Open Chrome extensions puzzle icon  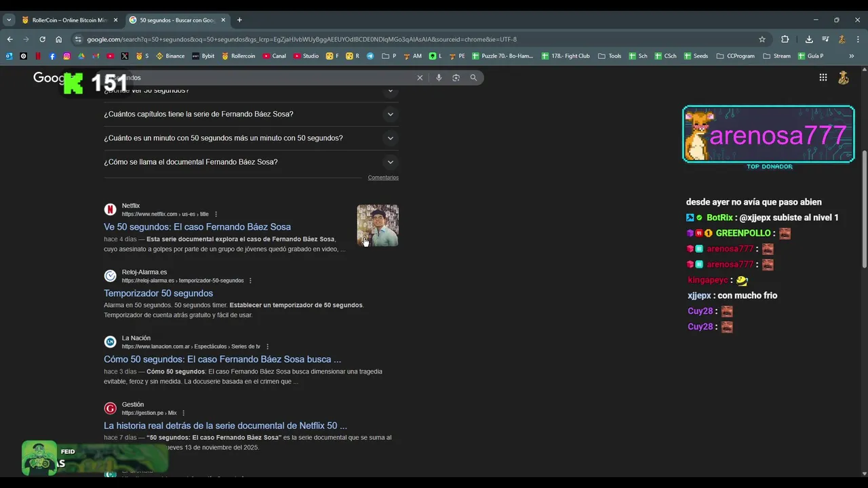coord(785,39)
